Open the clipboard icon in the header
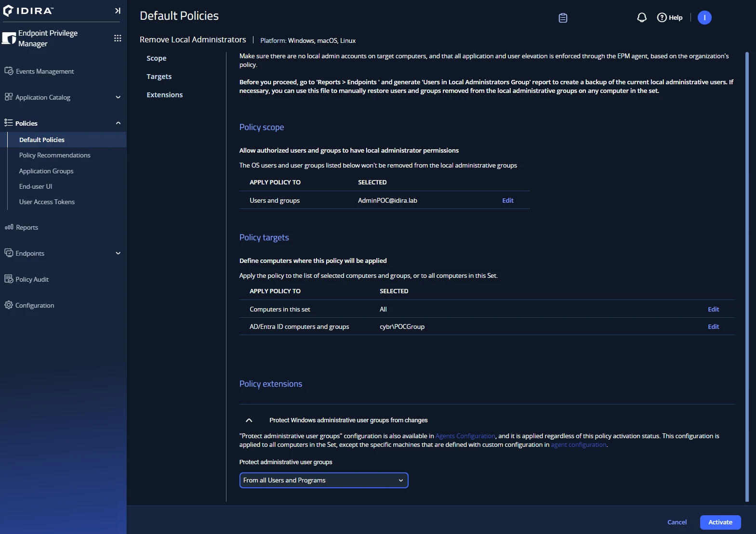This screenshot has height=534, width=756. (563, 18)
